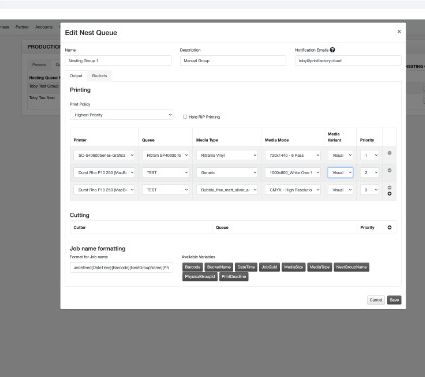Click the Format for Job name field

pos(121,267)
